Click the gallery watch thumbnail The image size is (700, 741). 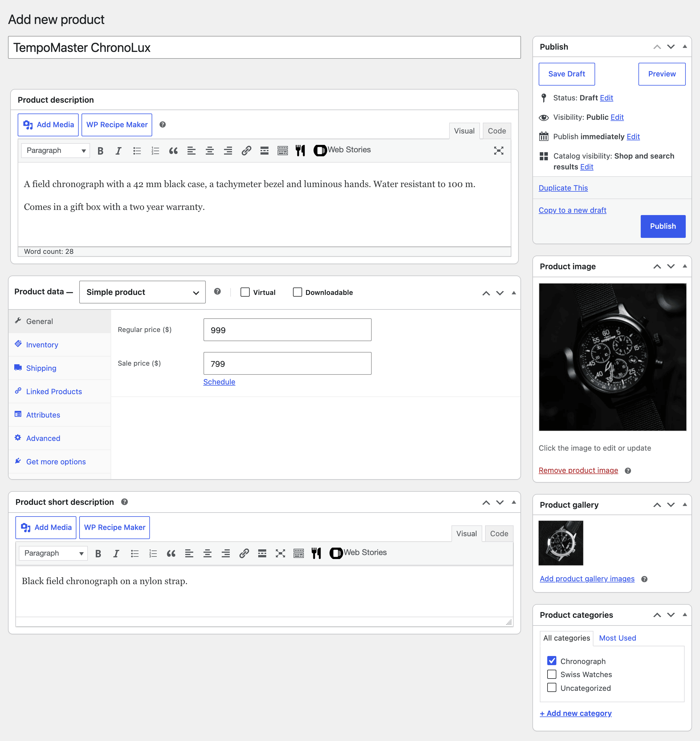tap(561, 543)
